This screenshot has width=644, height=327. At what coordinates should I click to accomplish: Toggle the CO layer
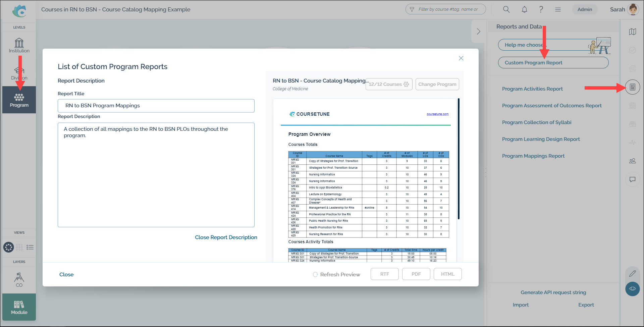tap(19, 280)
